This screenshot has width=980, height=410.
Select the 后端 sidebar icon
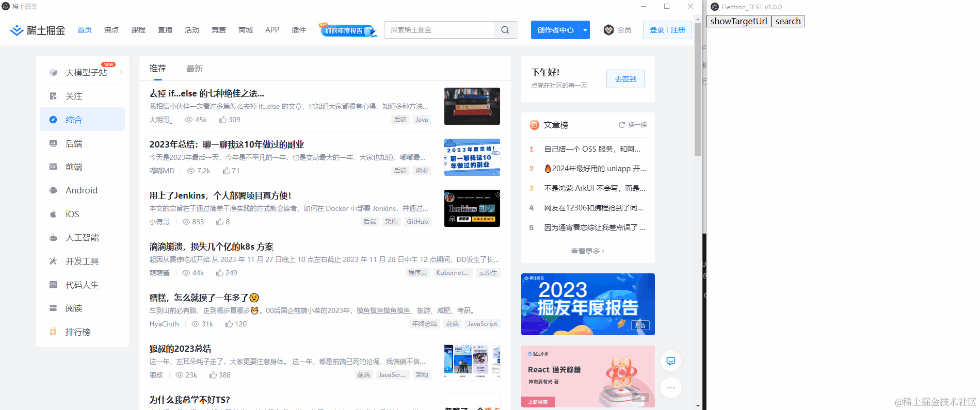click(53, 143)
